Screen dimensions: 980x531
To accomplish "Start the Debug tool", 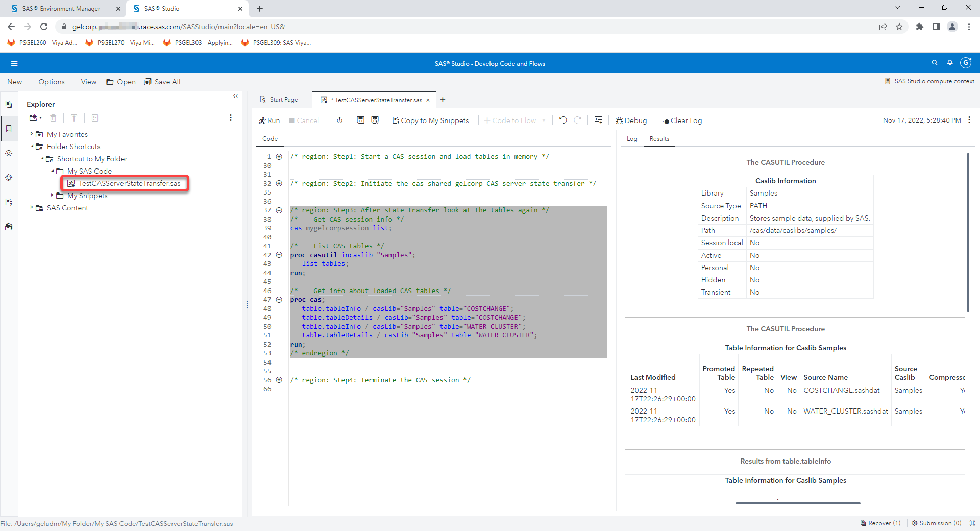I will [631, 120].
